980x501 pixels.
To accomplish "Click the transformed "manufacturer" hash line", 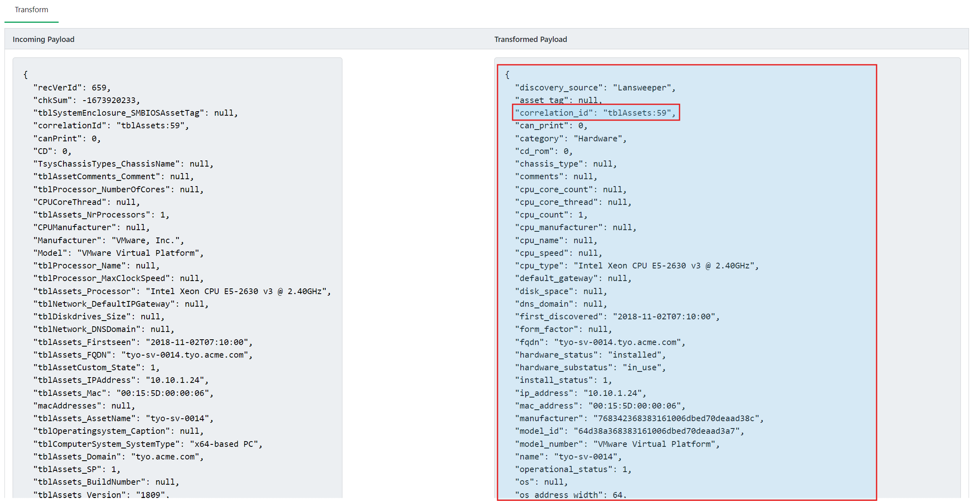I will tap(640, 418).
